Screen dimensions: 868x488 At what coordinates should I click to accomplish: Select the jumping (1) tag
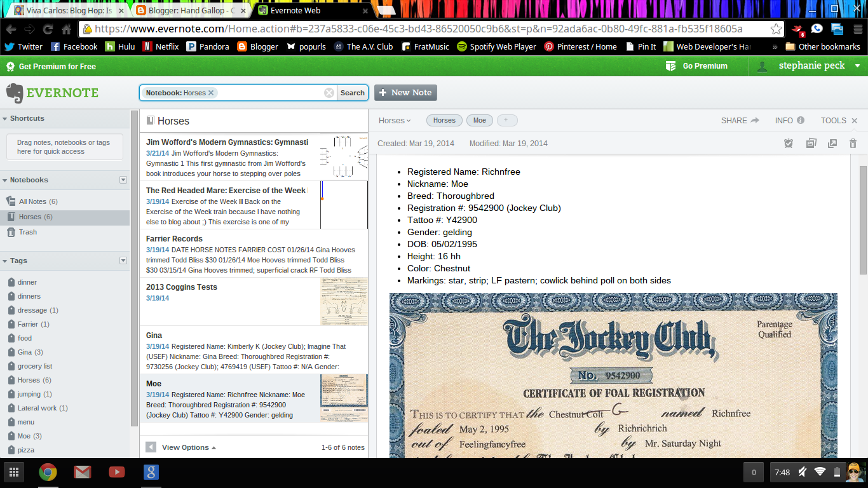click(34, 394)
